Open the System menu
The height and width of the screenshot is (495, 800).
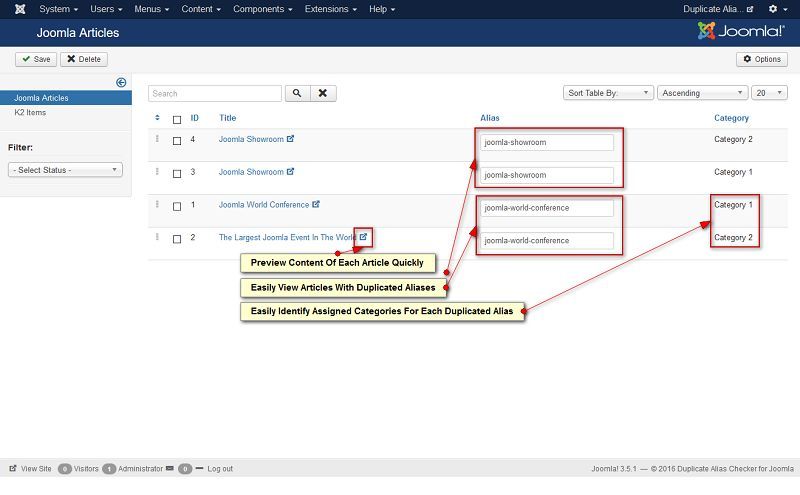pyautogui.click(x=59, y=9)
